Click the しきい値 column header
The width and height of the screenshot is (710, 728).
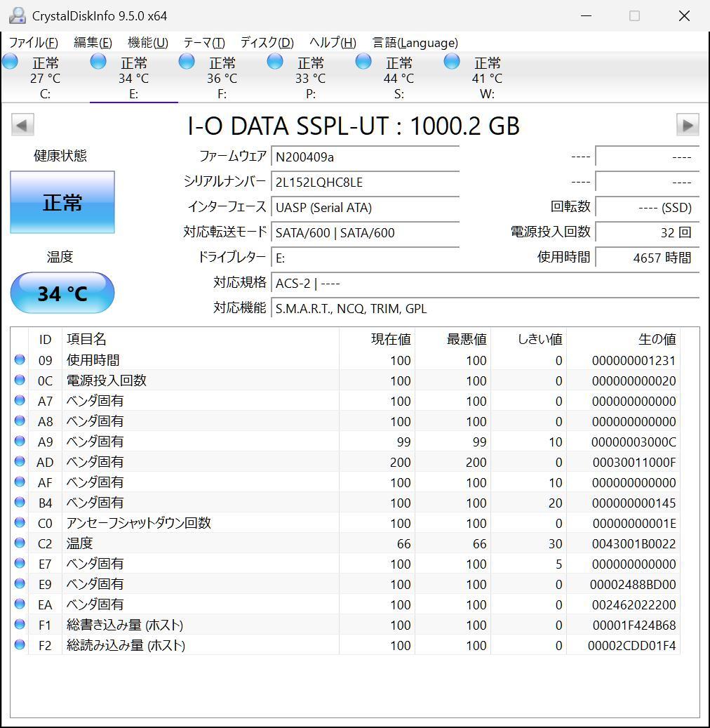528,339
